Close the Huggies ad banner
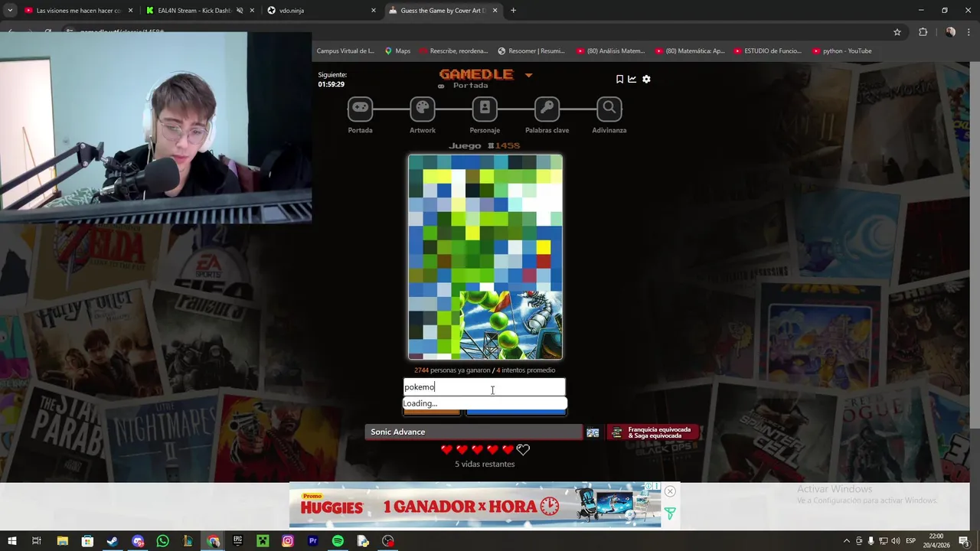 coord(670,491)
